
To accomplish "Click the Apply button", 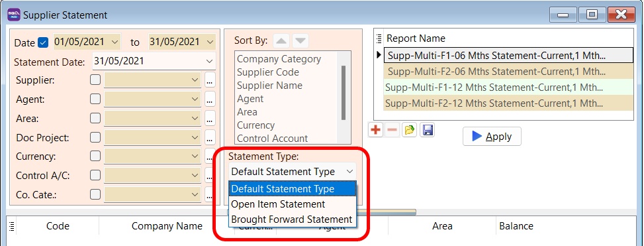I will click(x=492, y=137).
